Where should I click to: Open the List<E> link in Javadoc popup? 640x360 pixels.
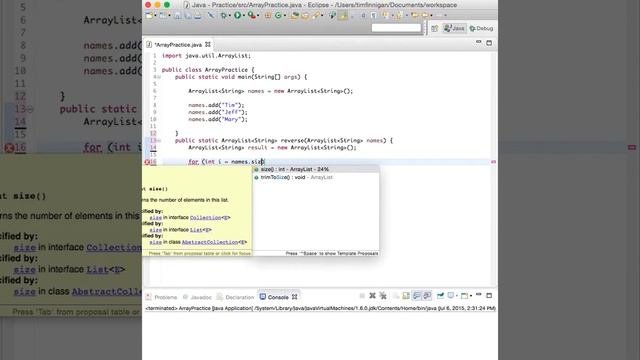(201, 230)
